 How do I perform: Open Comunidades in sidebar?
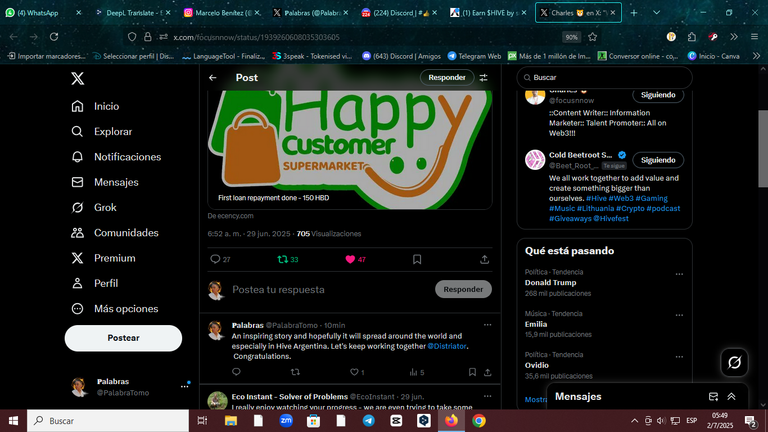(115, 233)
